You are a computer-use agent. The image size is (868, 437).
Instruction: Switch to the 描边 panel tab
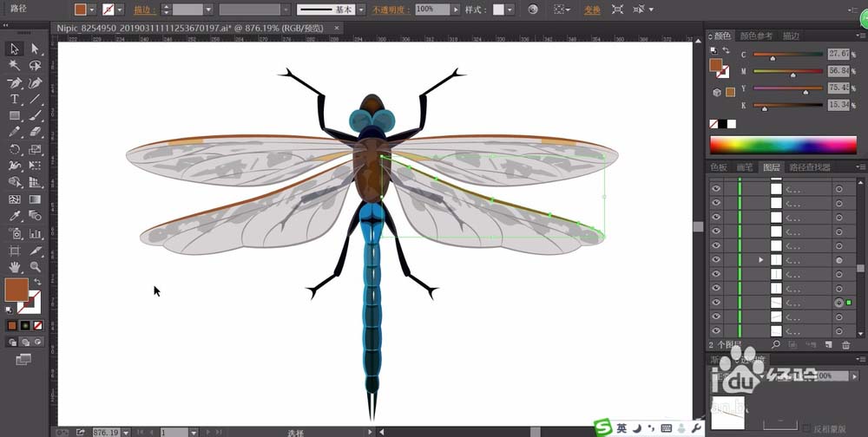tap(791, 36)
